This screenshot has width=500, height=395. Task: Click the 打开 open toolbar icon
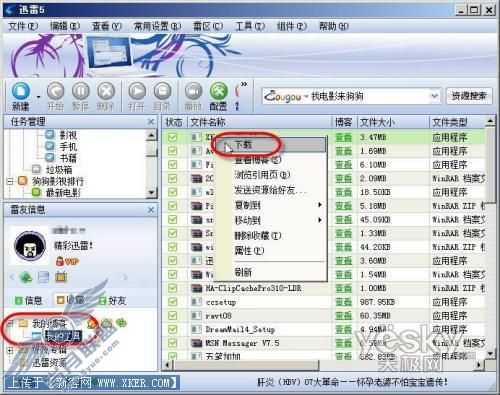pyautogui.click(x=137, y=91)
